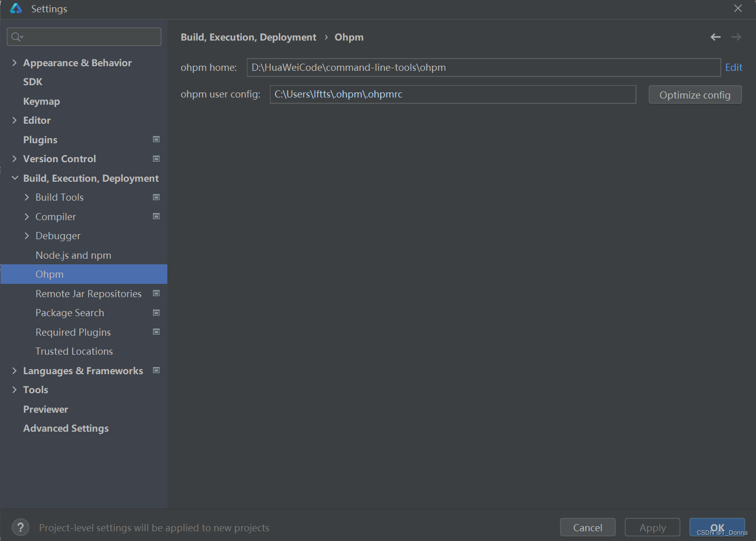Click the project-level icon beside Plugins
Image resolution: width=756 pixels, height=541 pixels.
click(x=157, y=139)
